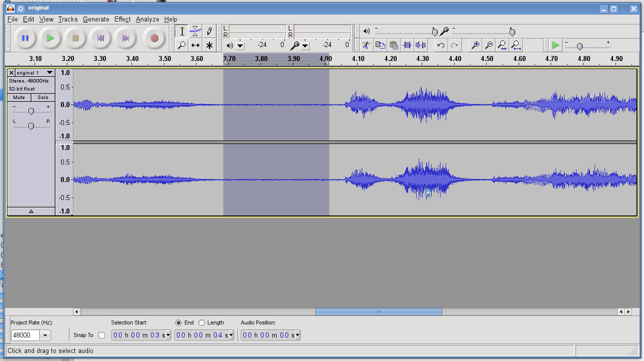The width and height of the screenshot is (644, 361).
Task: Open the Project Rate dropdown
Action: (45, 335)
